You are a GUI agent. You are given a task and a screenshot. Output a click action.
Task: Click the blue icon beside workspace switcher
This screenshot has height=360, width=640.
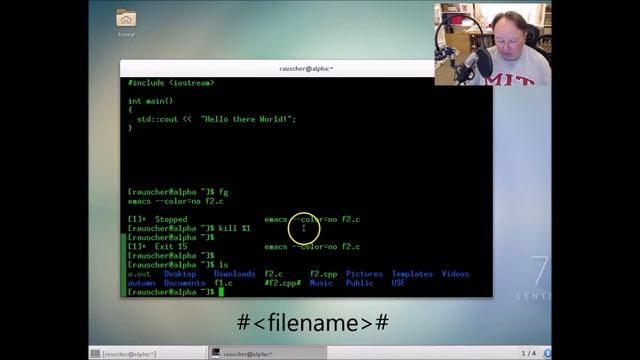tap(547, 353)
